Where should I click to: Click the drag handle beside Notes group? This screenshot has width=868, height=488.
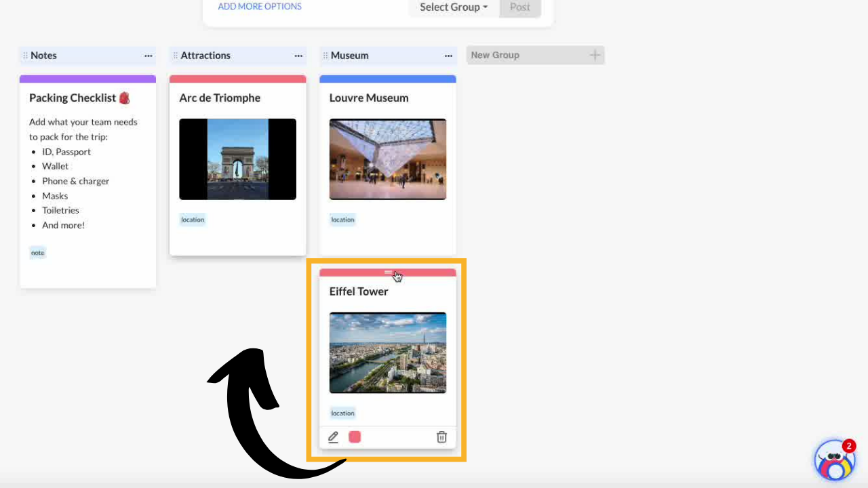(x=25, y=56)
